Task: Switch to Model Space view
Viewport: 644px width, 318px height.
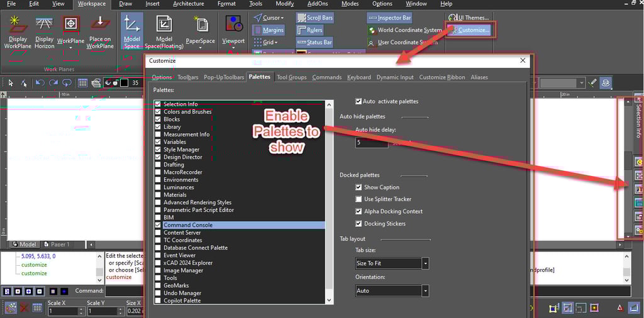Action: (x=132, y=31)
